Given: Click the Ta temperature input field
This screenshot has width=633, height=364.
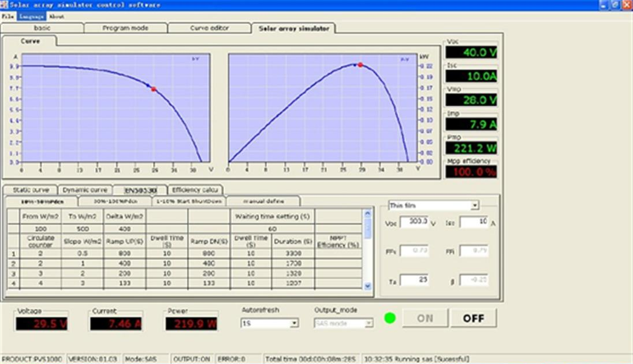Looking at the screenshot, I should coord(414,280).
